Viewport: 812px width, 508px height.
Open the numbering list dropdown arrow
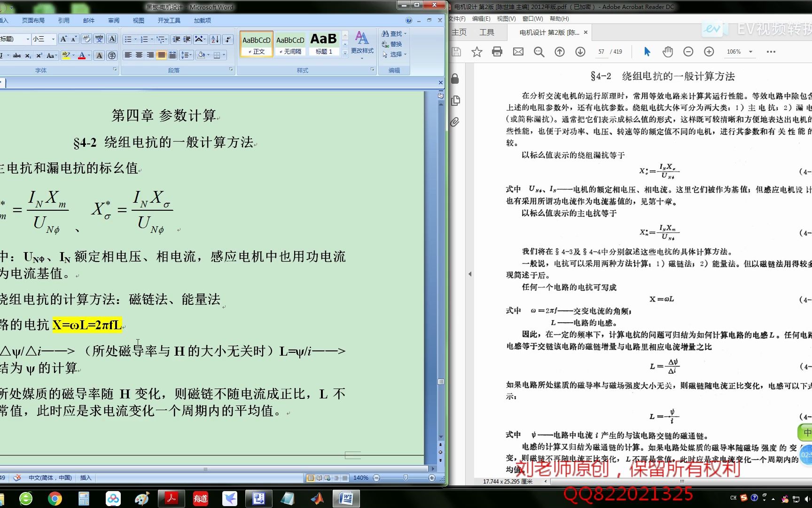pyautogui.click(x=152, y=40)
